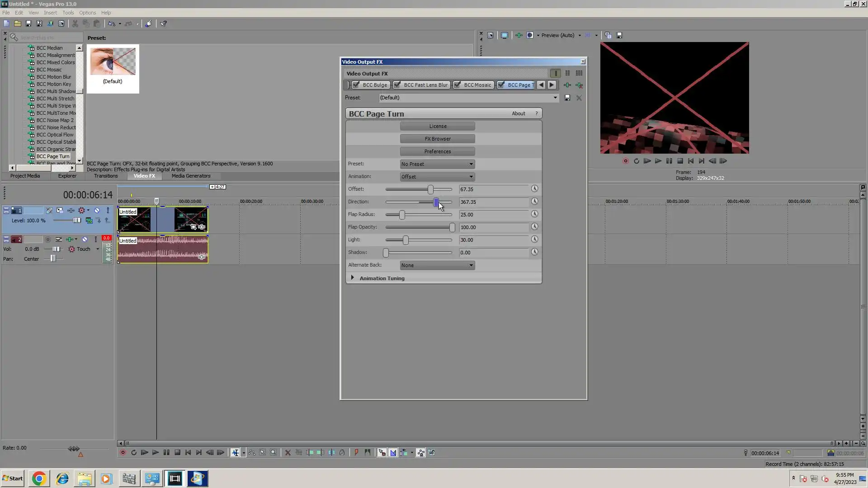The height and width of the screenshot is (488, 868).
Task: Open the Alternate Back dropdown
Action: click(x=437, y=265)
